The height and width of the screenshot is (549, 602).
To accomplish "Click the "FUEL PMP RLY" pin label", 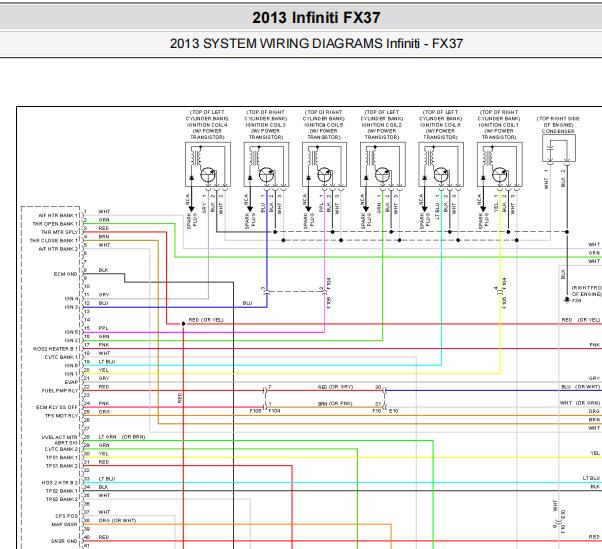I will point(60,391).
